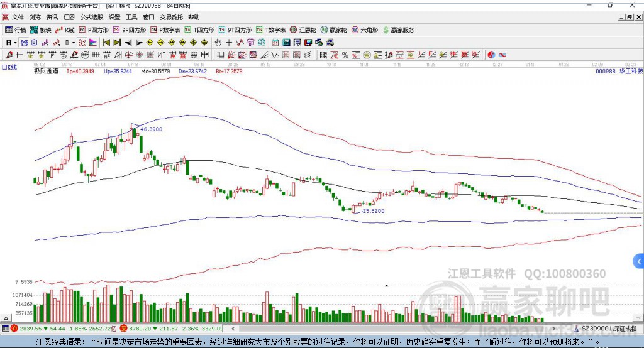Jump to next stock with green arrow
The height and width of the screenshot is (348, 644).
pos(116,43)
